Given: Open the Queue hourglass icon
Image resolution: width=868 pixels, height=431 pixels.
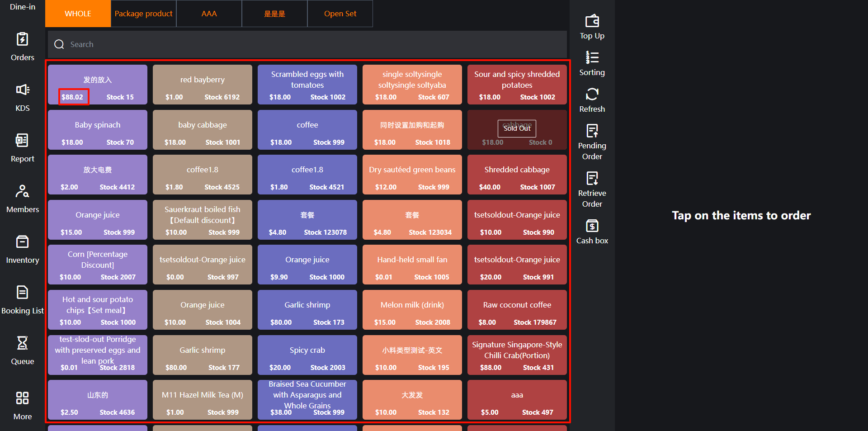Looking at the screenshot, I should 22,343.
